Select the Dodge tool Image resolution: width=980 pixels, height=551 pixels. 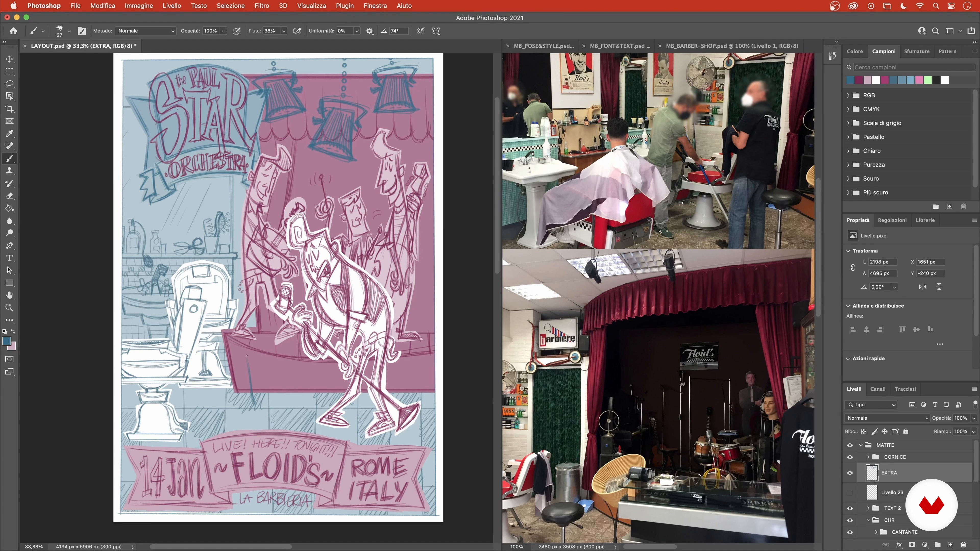(x=9, y=233)
